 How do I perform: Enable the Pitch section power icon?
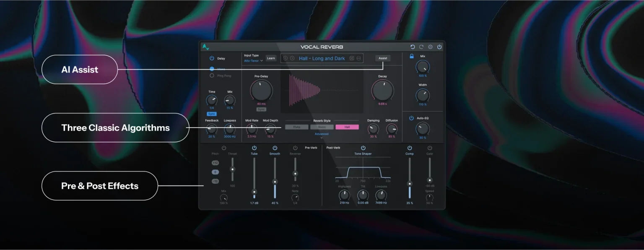pos(224,148)
